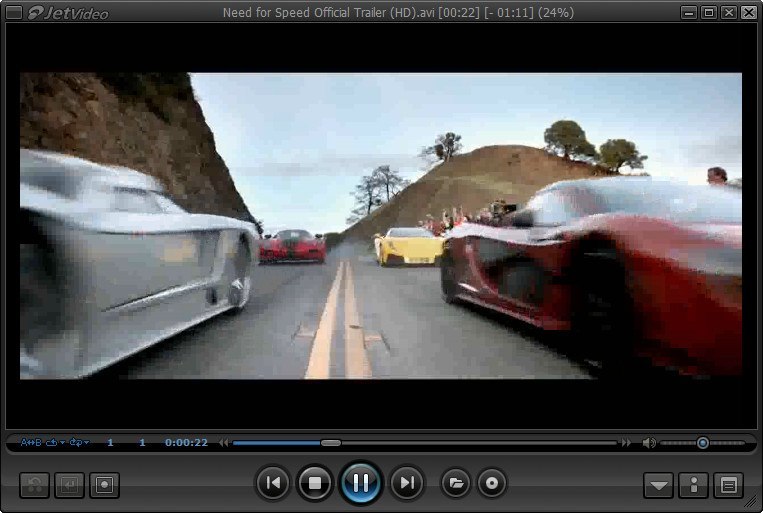Image resolution: width=763 pixels, height=513 pixels.
Task: Minimize the JetVideo window
Action: [689, 13]
